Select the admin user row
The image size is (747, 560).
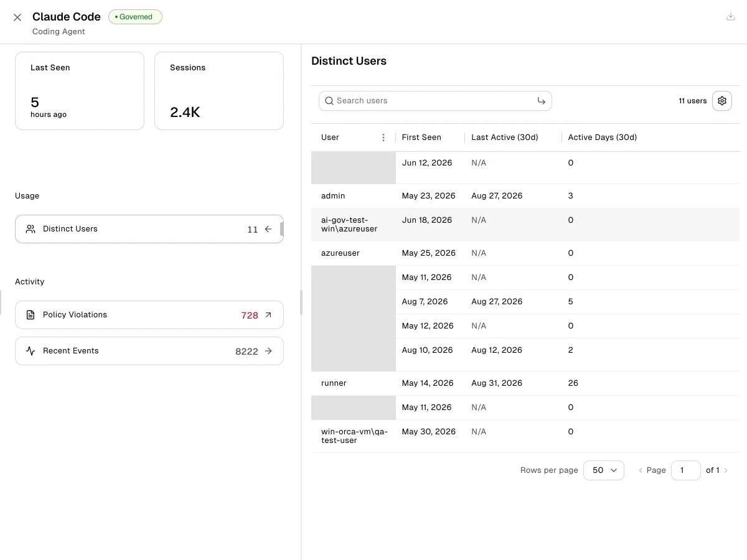pyautogui.click(x=525, y=196)
